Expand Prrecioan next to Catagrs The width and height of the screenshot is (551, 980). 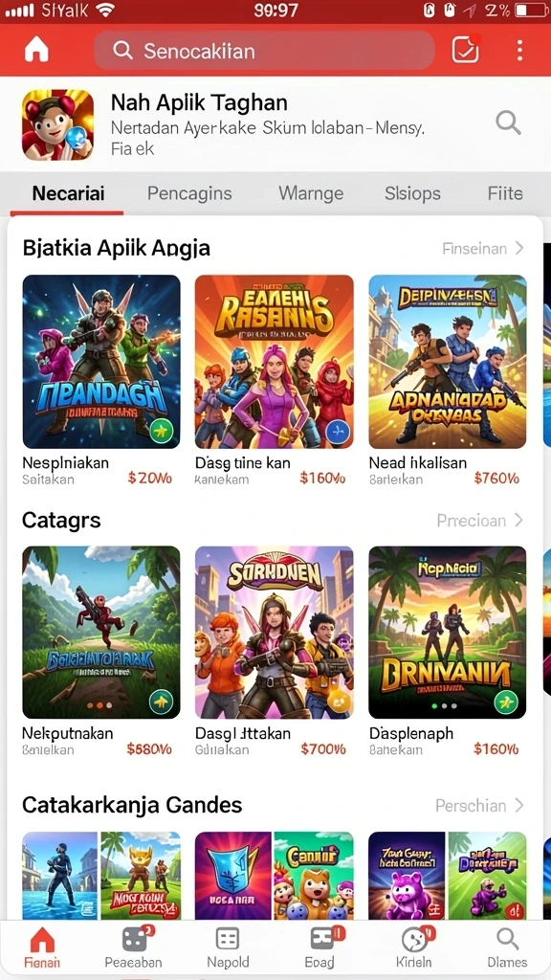tap(480, 520)
